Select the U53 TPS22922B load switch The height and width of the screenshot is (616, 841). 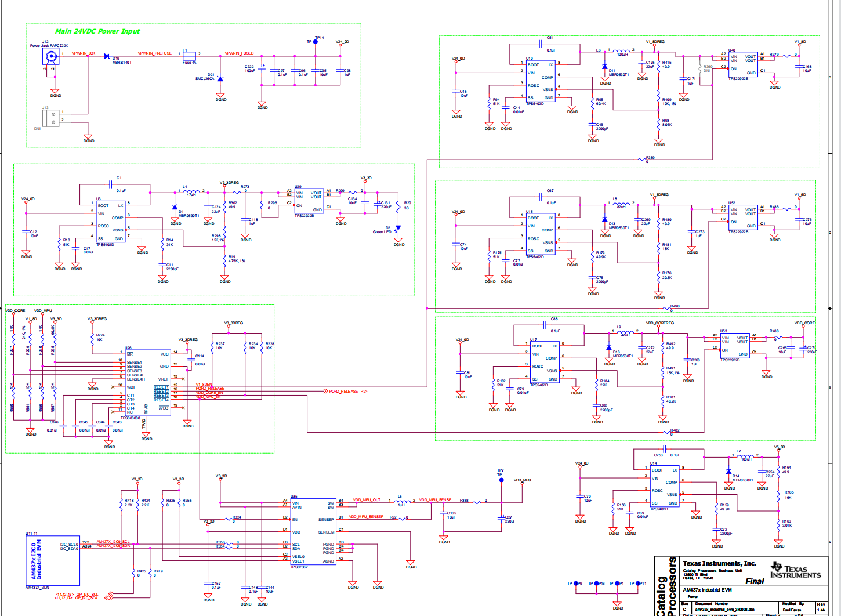point(735,346)
